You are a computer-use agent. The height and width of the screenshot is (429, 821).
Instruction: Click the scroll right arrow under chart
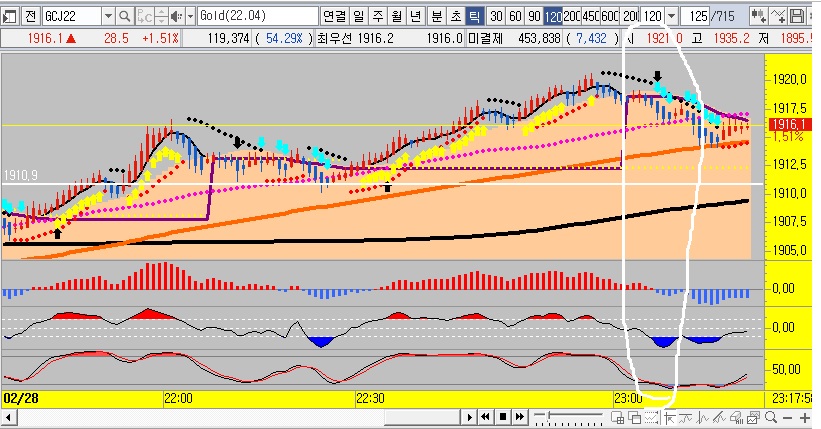[470, 416]
